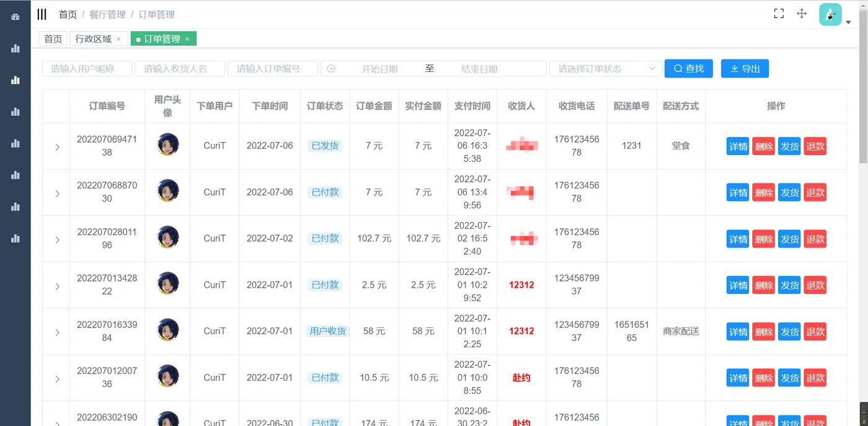Expand dropdown caret next to user avatar

point(848,22)
